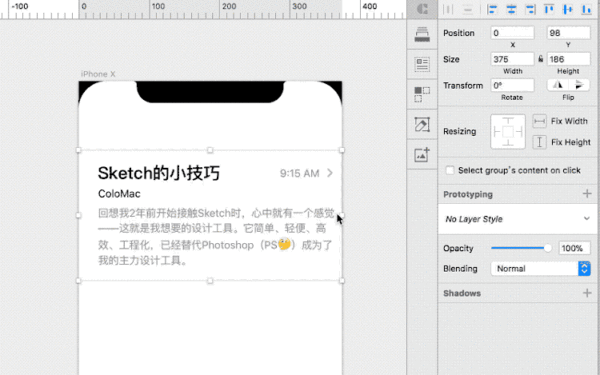
Task: Open the No Layer Style dropdown
Action: pyautogui.click(x=518, y=219)
